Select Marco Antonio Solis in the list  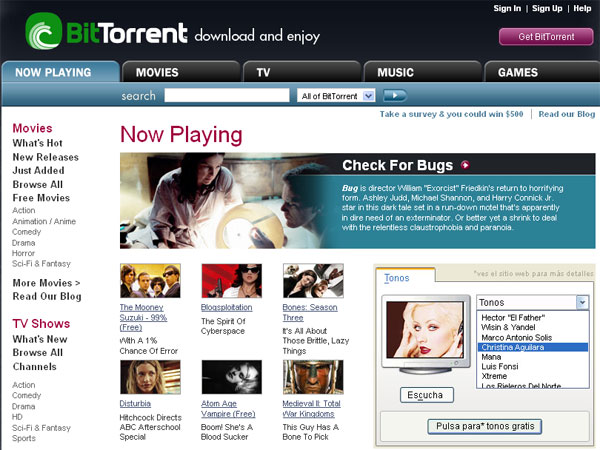[532, 338]
